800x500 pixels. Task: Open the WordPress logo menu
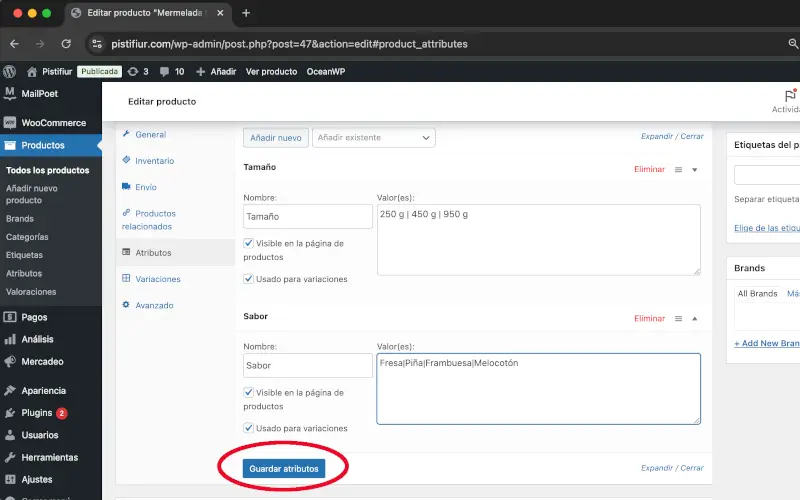9,71
